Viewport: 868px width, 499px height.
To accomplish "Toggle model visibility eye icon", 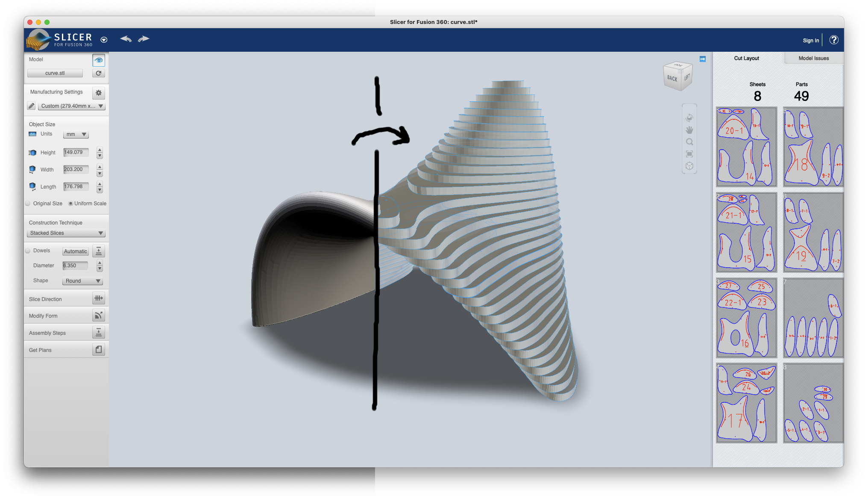I will point(98,60).
